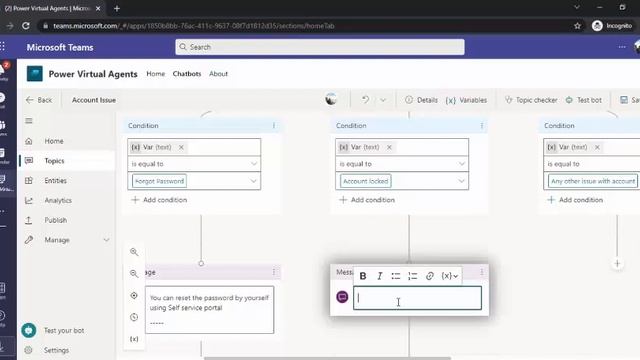Toggle the Test bot pane
The width and height of the screenshot is (640, 360).
point(583,100)
